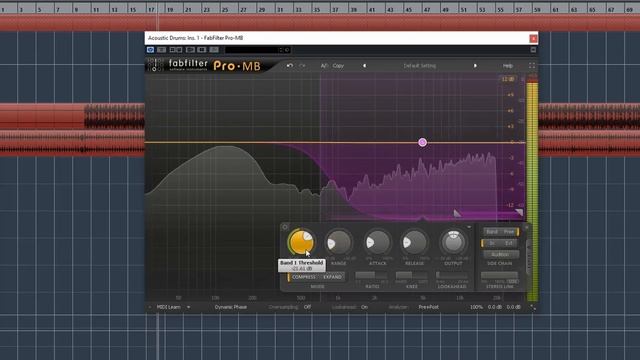Click the Range knob
Viewport: 640px width, 360px height.
[339, 242]
